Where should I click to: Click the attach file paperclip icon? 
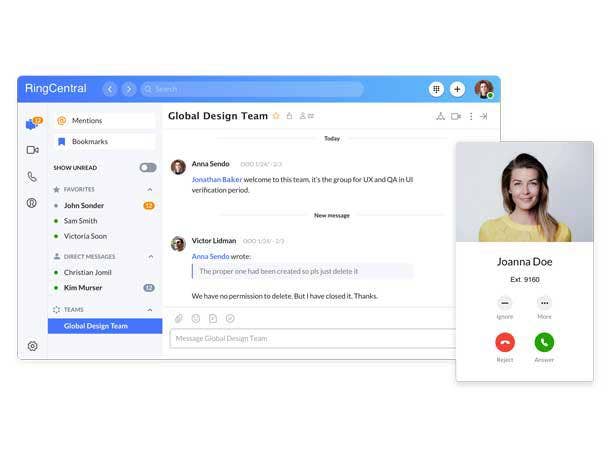pos(179,318)
